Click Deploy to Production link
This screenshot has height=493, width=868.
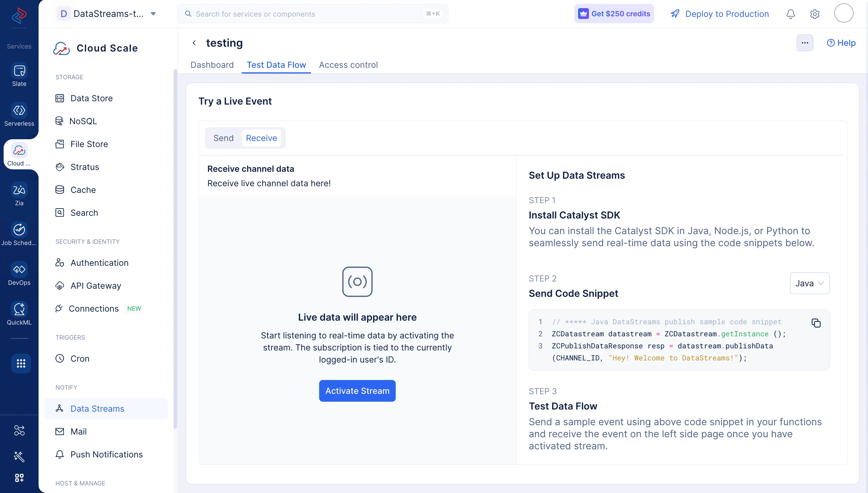pyautogui.click(x=719, y=14)
